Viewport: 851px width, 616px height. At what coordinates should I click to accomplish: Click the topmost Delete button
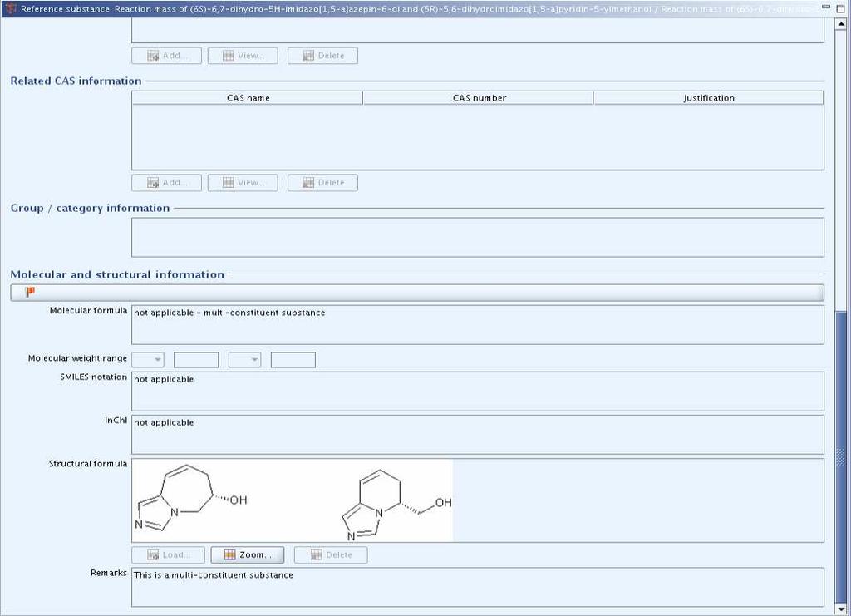323,56
